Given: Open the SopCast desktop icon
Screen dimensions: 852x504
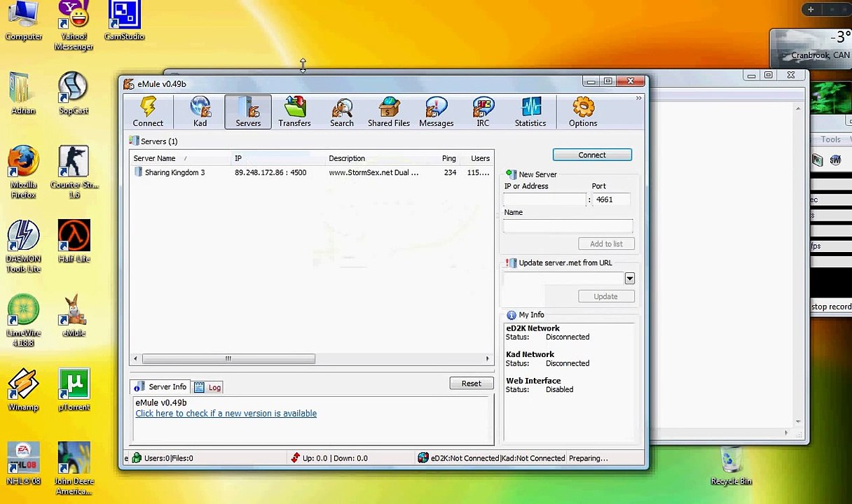Looking at the screenshot, I should coord(74,93).
